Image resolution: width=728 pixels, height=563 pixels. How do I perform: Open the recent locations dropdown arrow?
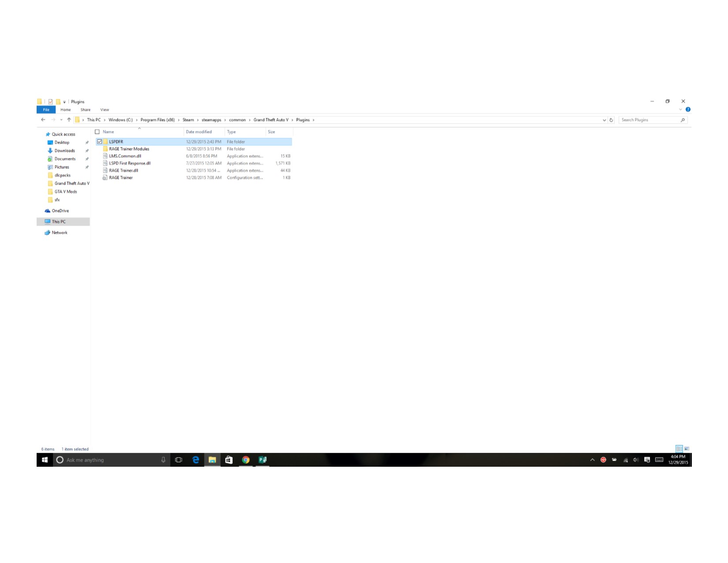pyautogui.click(x=61, y=120)
